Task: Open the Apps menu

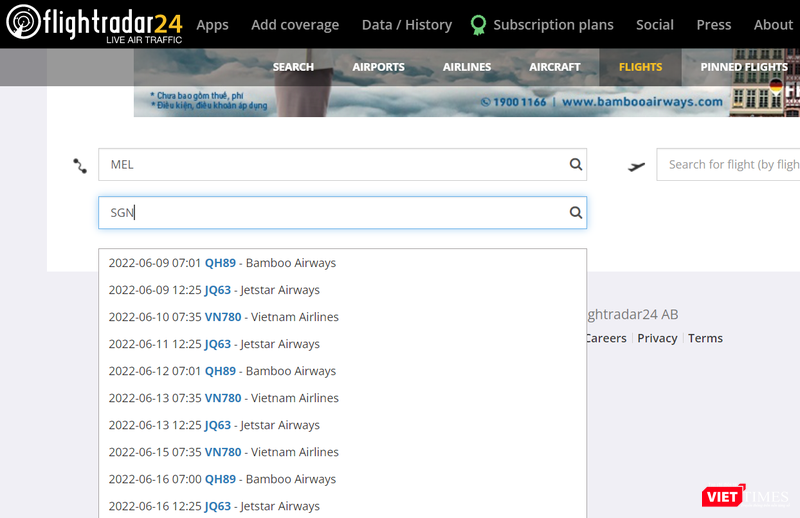Action: click(x=212, y=25)
